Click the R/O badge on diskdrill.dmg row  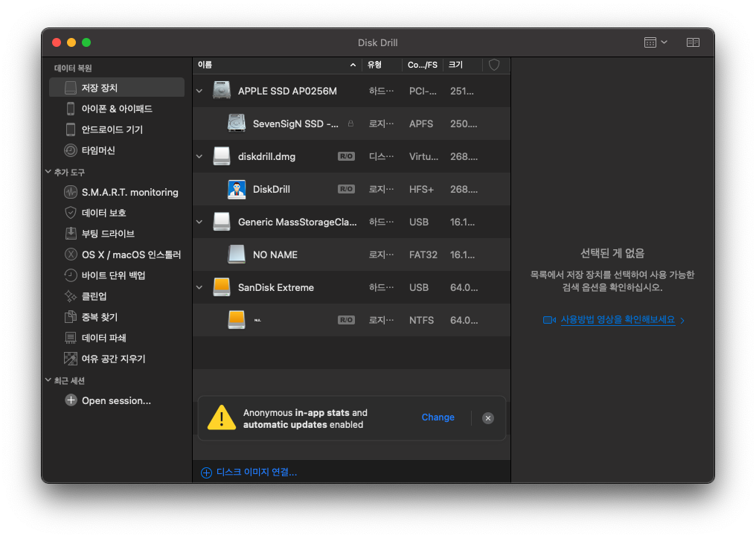(x=346, y=156)
